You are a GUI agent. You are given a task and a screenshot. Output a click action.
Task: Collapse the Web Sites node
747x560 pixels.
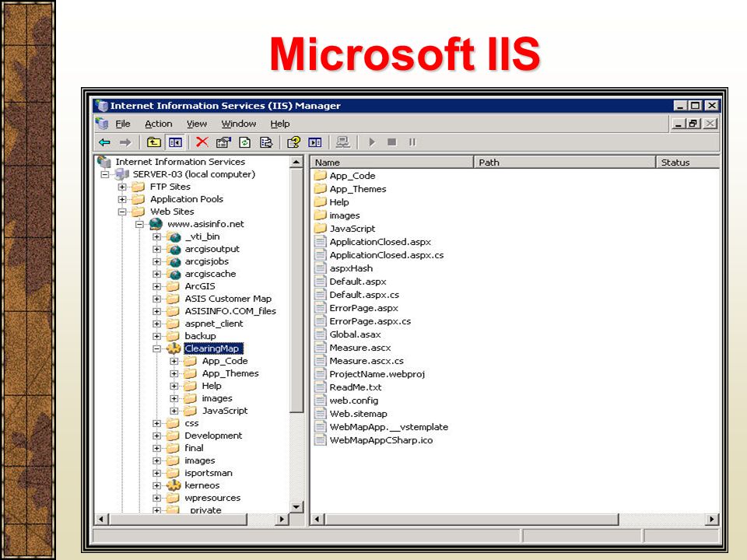tap(122, 212)
